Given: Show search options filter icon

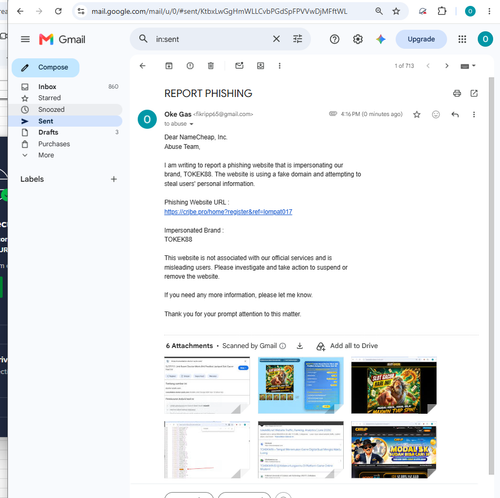Looking at the screenshot, I should pyautogui.click(x=297, y=39).
